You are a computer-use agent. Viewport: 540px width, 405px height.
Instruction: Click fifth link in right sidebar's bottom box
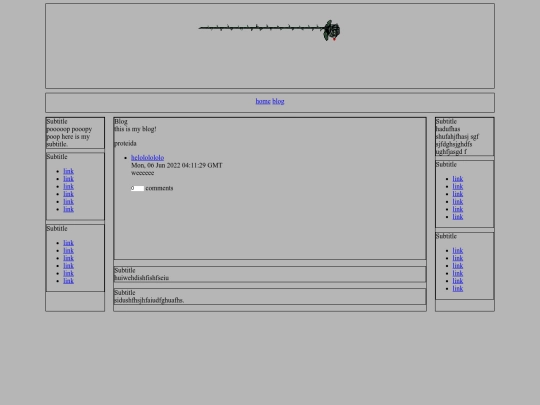458,281
